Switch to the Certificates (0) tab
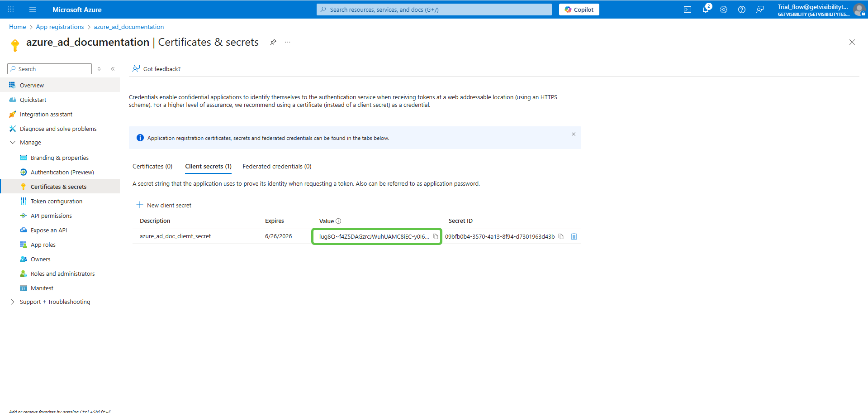The image size is (868, 413). point(152,166)
